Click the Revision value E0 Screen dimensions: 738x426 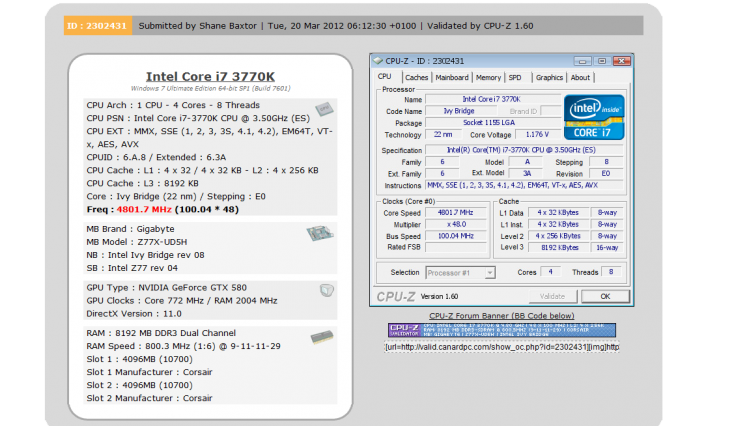pyautogui.click(x=606, y=174)
